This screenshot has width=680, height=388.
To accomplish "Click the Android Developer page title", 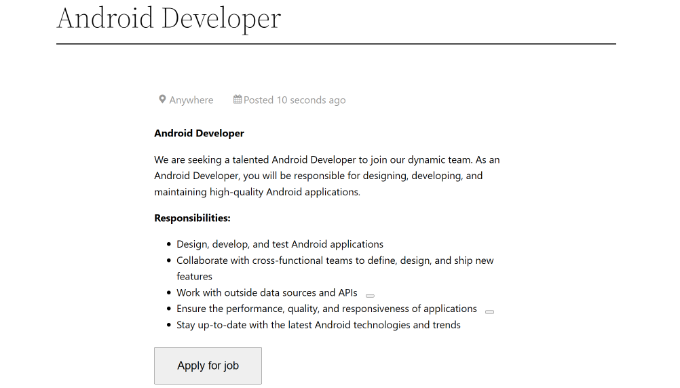I will click(x=169, y=18).
